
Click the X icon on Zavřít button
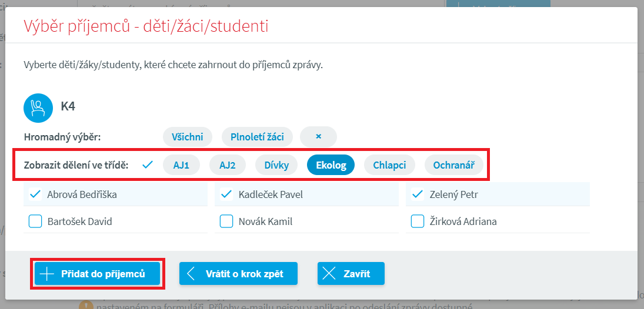[x=330, y=274]
